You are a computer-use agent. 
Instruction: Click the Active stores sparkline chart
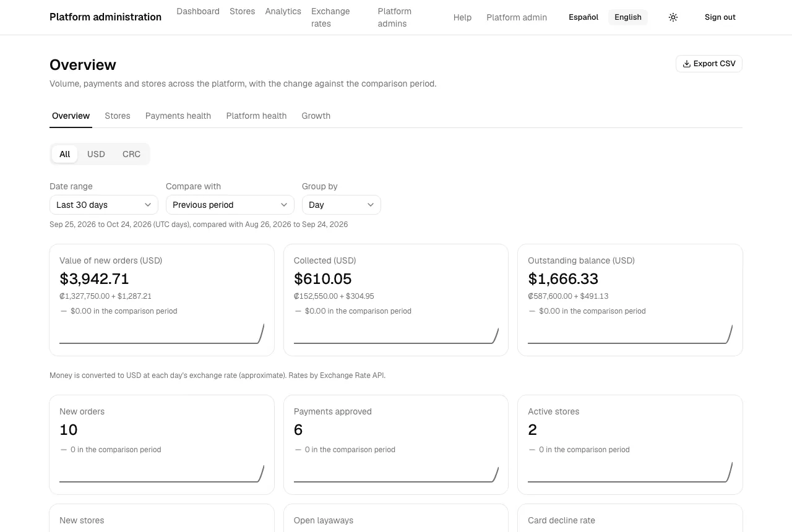coord(630,472)
